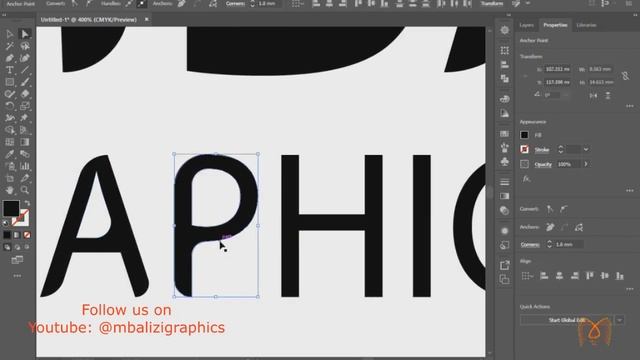Select the Hand tool
The image size is (640, 360).
point(10,190)
